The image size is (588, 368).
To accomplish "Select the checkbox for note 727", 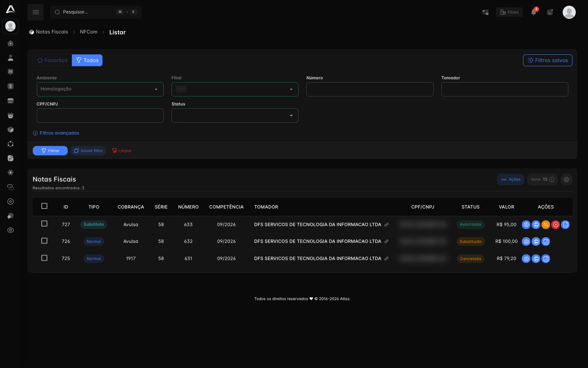I will click(x=45, y=224).
